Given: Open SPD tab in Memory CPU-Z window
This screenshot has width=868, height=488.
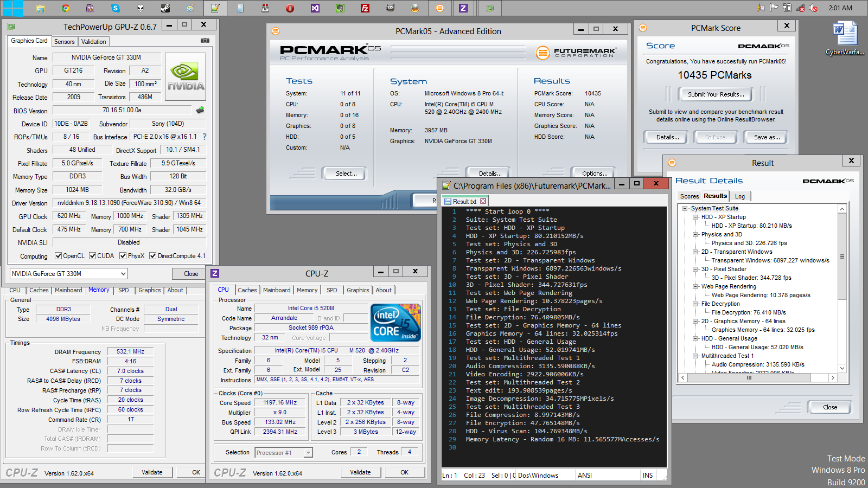Looking at the screenshot, I should (x=124, y=290).
